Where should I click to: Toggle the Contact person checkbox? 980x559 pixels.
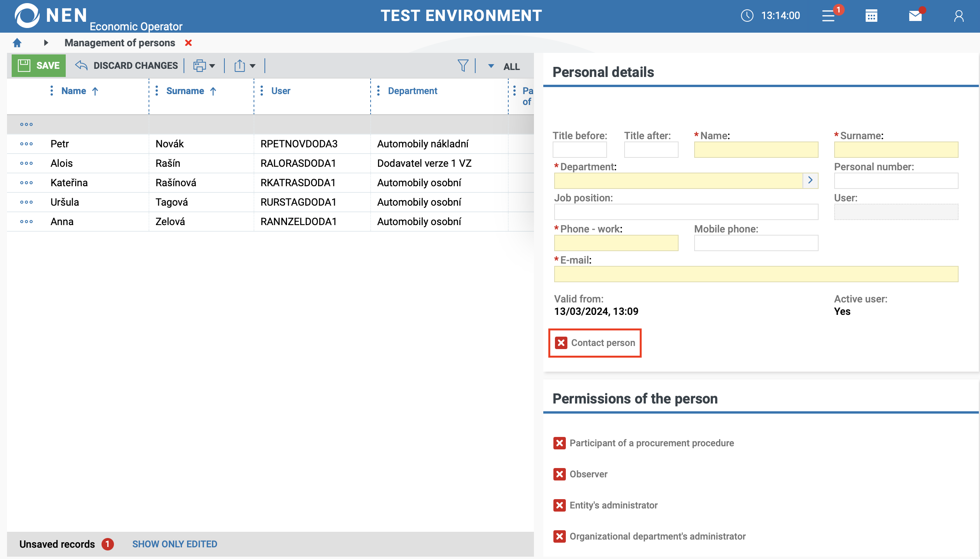click(x=561, y=343)
